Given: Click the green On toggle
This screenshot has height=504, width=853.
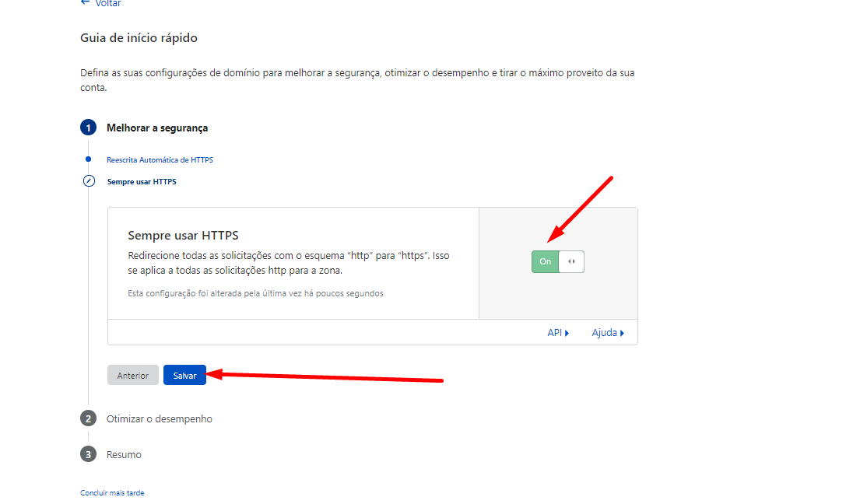Looking at the screenshot, I should click(x=545, y=261).
